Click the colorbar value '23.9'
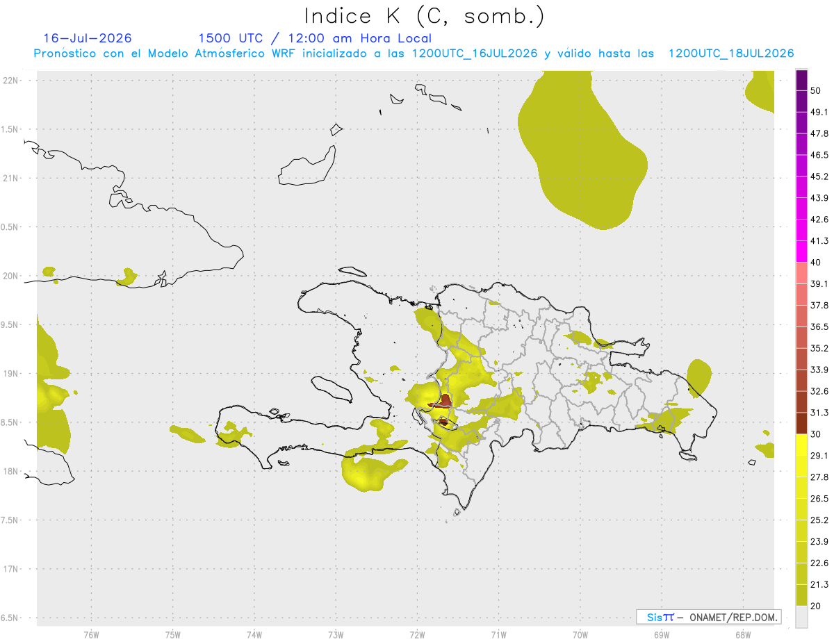This screenshot has width=834, height=644. [x=819, y=541]
